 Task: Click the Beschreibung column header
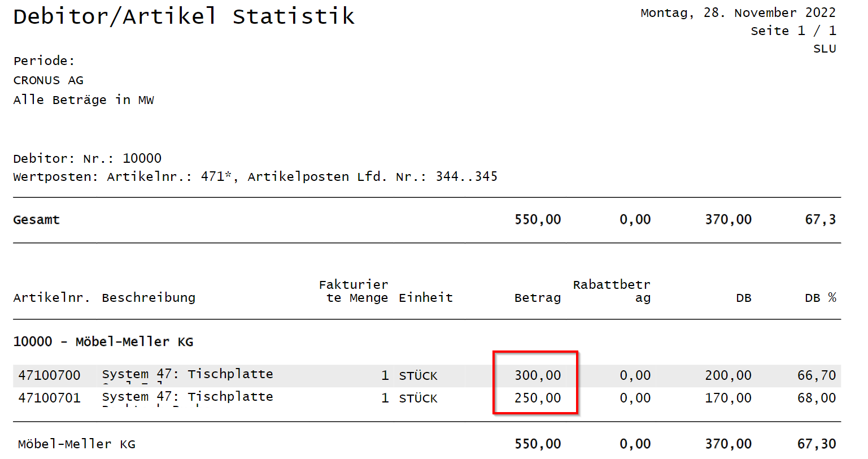(149, 298)
